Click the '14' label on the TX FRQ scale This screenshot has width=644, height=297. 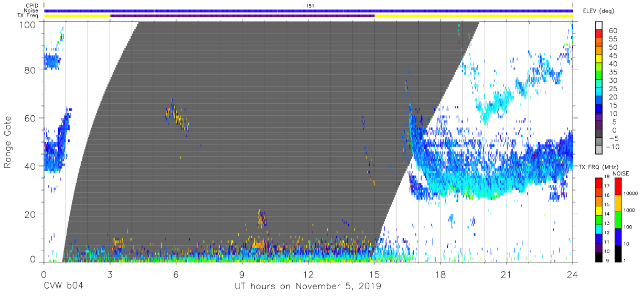click(x=607, y=214)
